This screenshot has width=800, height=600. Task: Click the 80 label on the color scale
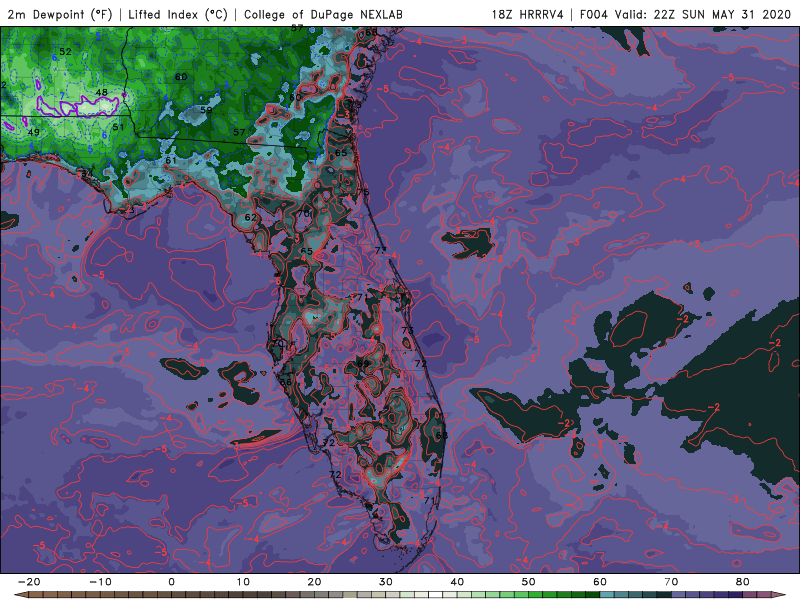point(743,582)
